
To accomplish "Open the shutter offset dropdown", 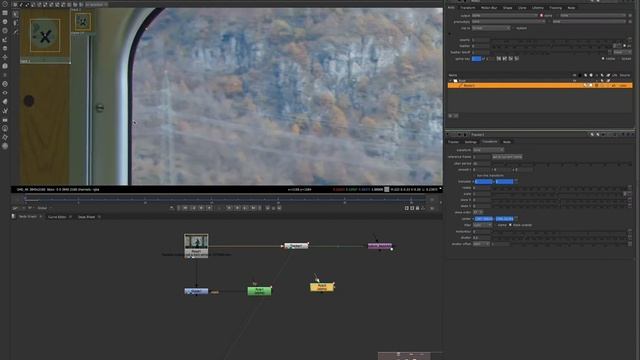I will click(x=481, y=244).
